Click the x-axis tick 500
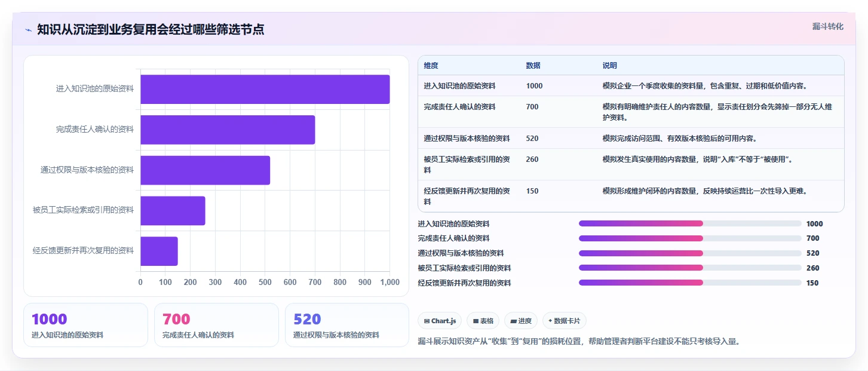The width and height of the screenshot is (868, 371). click(x=265, y=282)
